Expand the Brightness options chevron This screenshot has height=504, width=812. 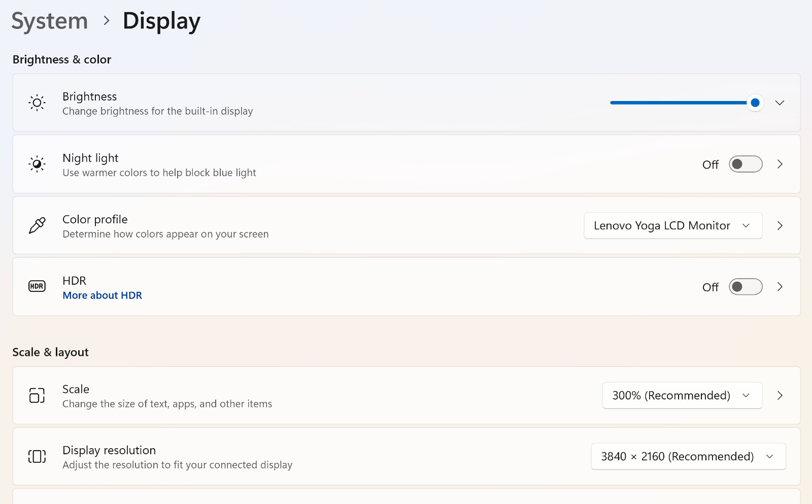[780, 103]
